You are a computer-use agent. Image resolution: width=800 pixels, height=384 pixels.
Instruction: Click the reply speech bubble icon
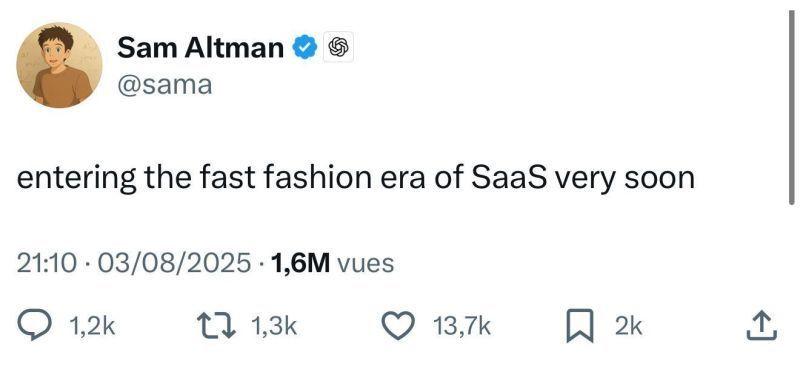coord(35,326)
